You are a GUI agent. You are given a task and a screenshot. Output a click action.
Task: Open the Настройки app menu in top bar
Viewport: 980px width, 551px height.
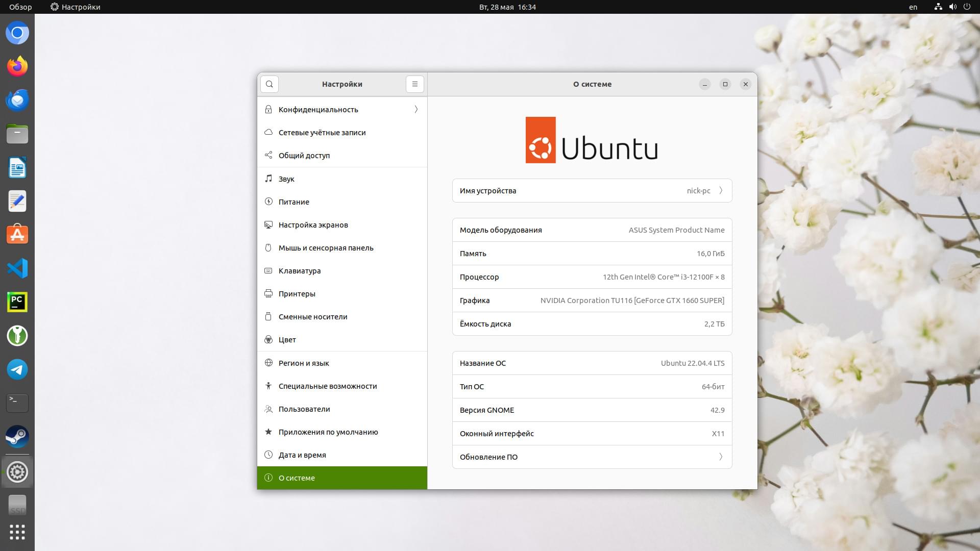point(76,7)
